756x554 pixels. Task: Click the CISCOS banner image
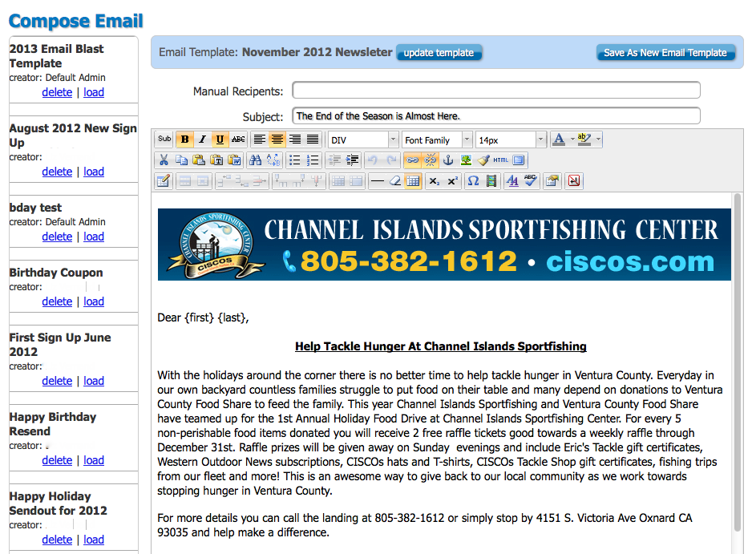444,245
